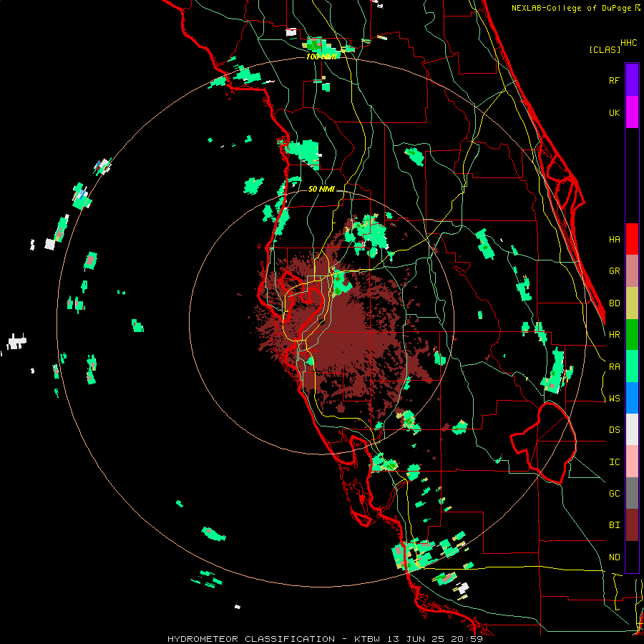Click the GR legend label
The width and height of the screenshot is (644, 644).
point(614,271)
